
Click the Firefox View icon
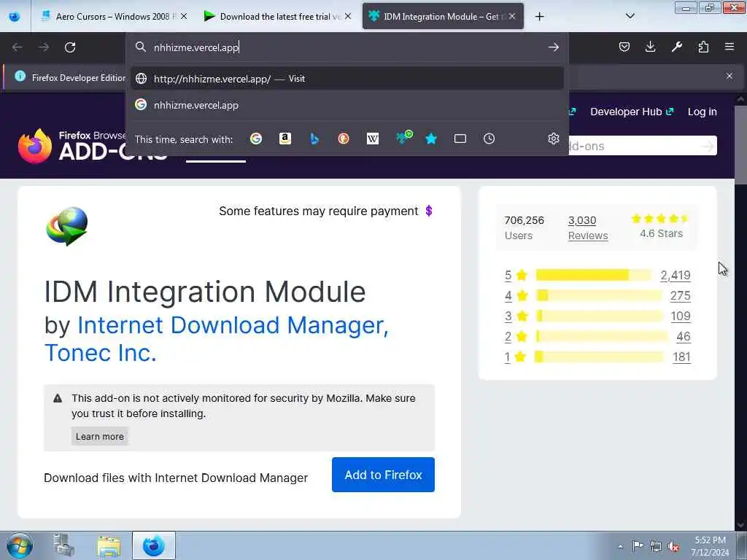[15, 17]
